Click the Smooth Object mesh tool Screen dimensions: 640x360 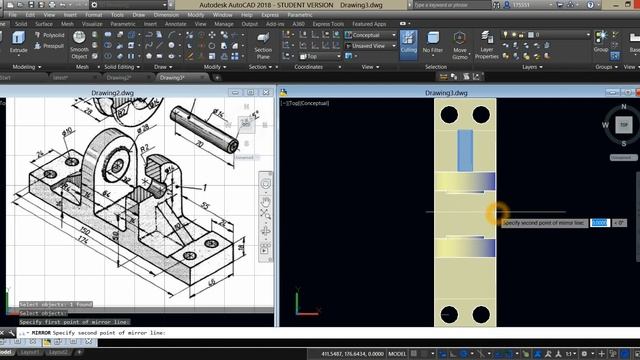click(79, 45)
